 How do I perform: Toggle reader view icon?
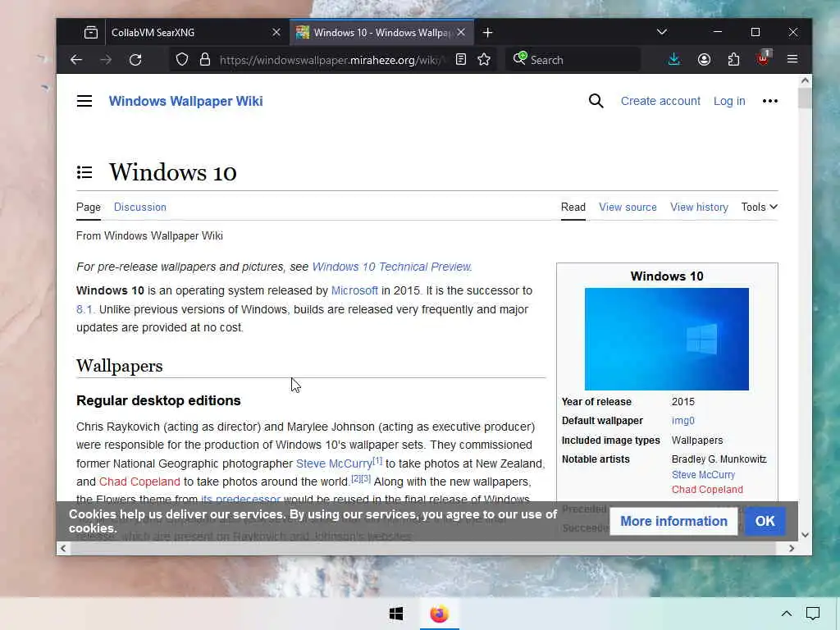pos(461,59)
